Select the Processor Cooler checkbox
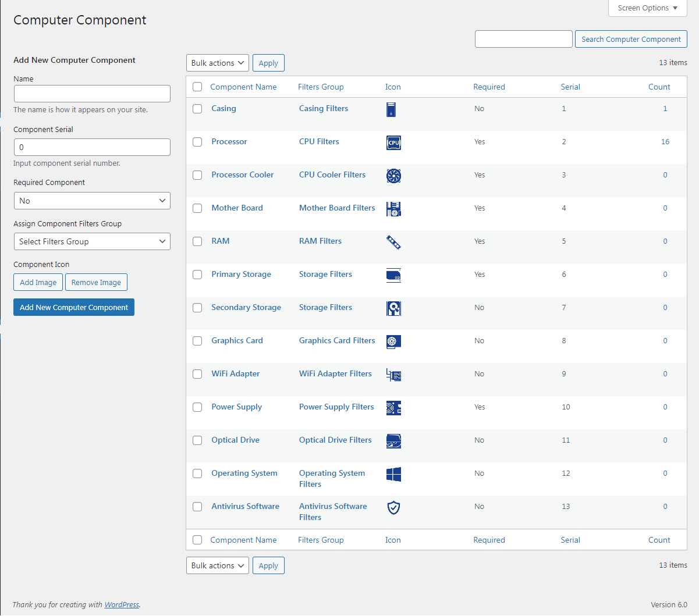This screenshot has width=699, height=616. click(x=197, y=175)
